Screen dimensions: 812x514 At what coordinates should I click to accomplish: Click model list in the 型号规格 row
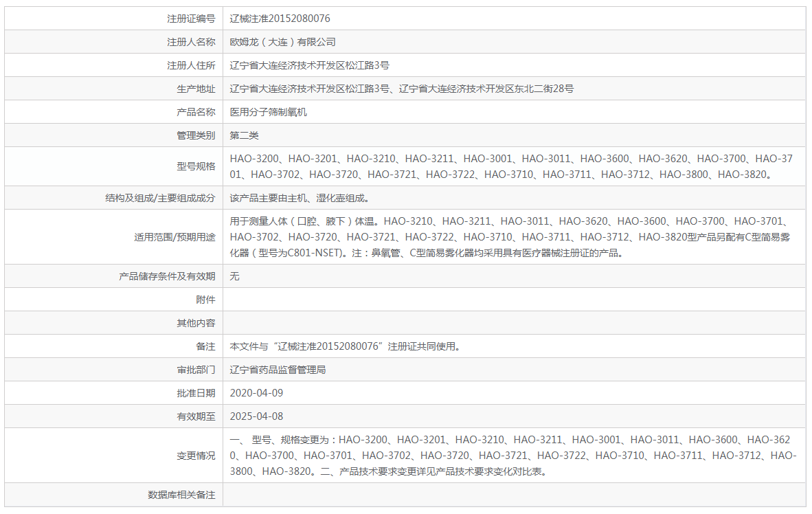(x=511, y=166)
